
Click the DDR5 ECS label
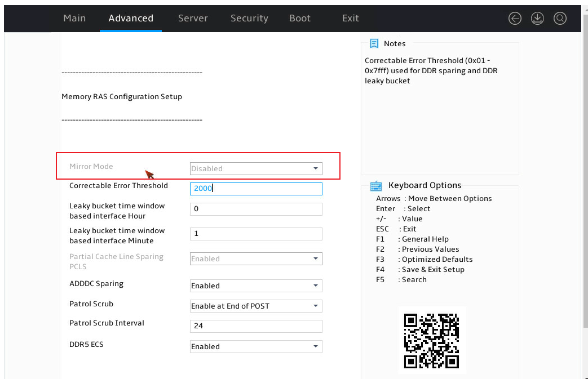click(86, 344)
